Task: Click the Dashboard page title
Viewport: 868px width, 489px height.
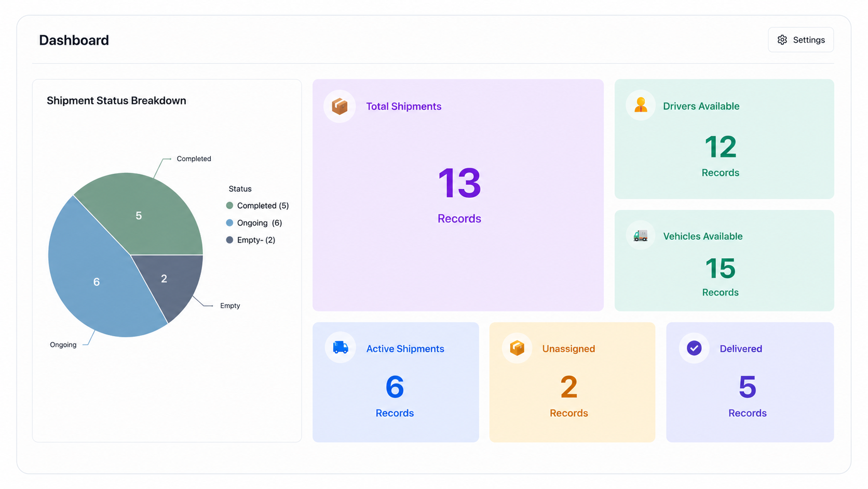Action: [x=74, y=40]
